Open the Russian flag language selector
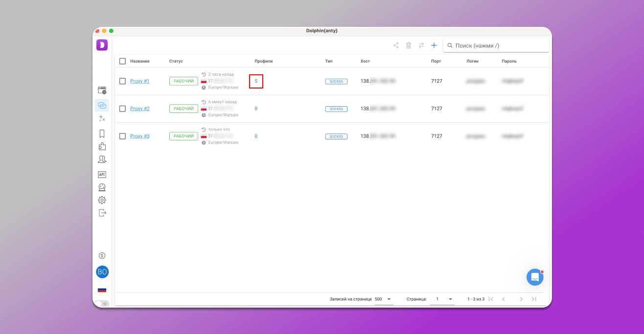The width and height of the screenshot is (644, 334). (102, 290)
